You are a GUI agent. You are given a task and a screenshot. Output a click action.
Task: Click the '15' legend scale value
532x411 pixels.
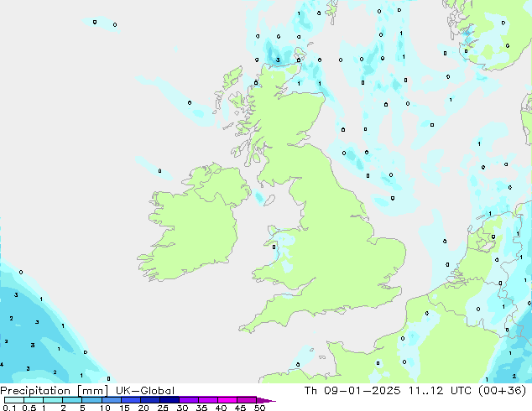[x=124, y=408]
